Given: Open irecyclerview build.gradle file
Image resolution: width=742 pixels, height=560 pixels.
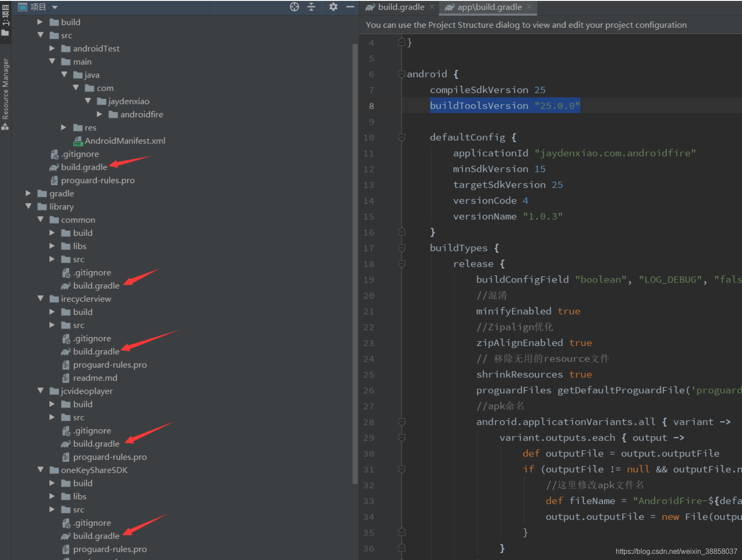Looking at the screenshot, I should tap(90, 351).
